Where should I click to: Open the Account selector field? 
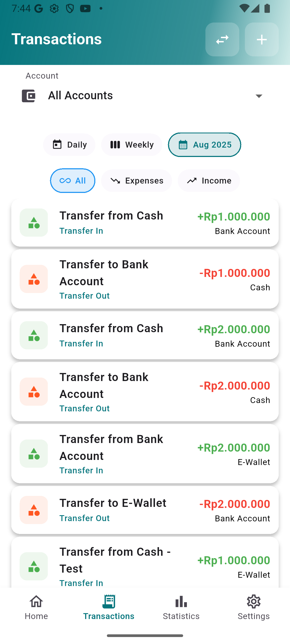click(x=145, y=96)
